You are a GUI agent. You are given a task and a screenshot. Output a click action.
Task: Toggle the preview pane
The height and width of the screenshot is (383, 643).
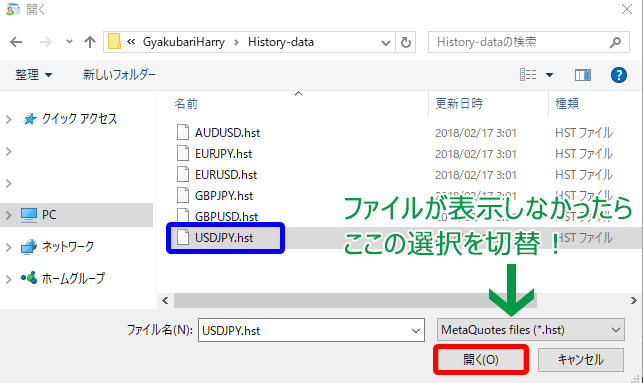[x=583, y=75]
